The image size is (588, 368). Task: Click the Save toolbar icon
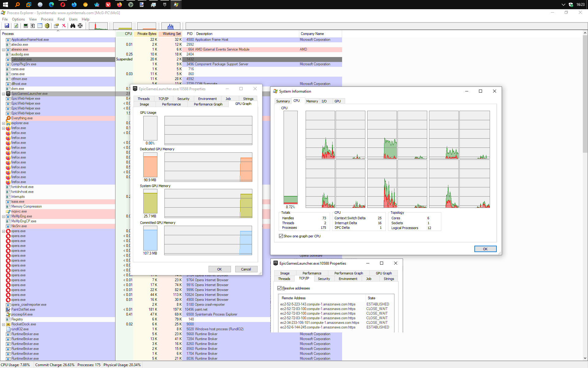point(7,26)
